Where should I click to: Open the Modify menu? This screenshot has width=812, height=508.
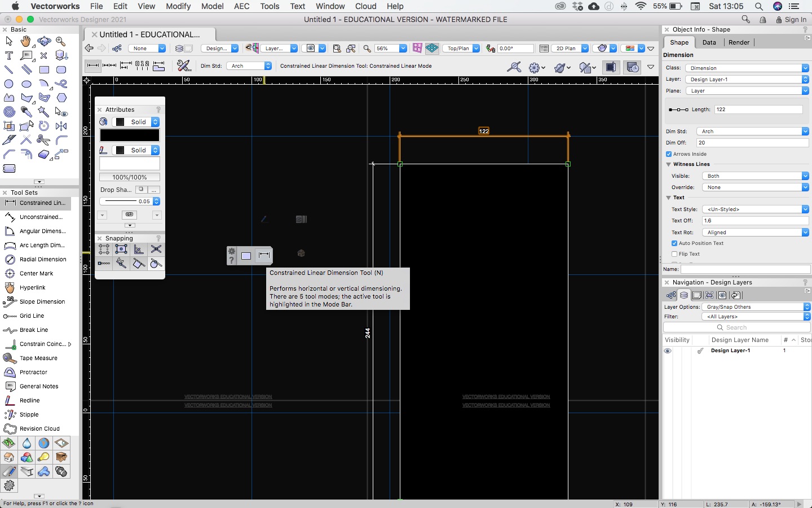(178, 6)
